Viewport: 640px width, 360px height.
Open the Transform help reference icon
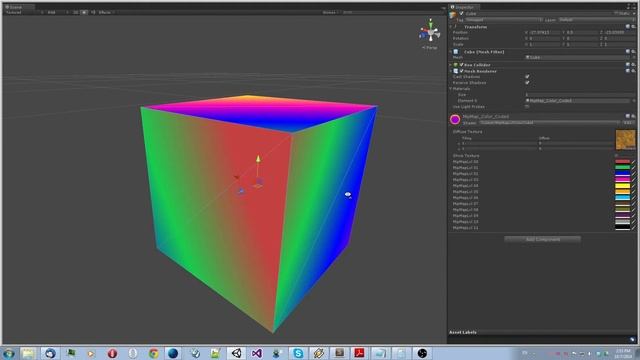point(628,27)
